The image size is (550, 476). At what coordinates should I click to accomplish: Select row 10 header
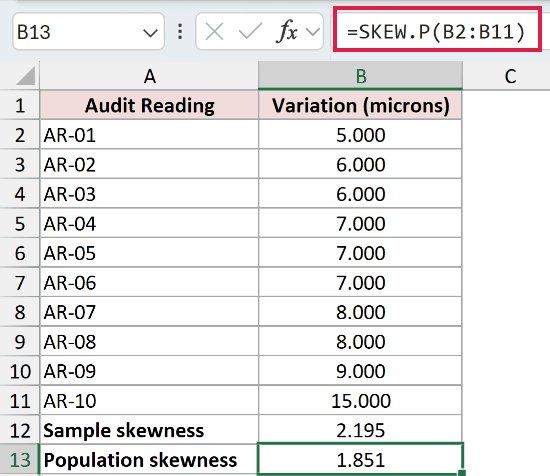tap(20, 371)
